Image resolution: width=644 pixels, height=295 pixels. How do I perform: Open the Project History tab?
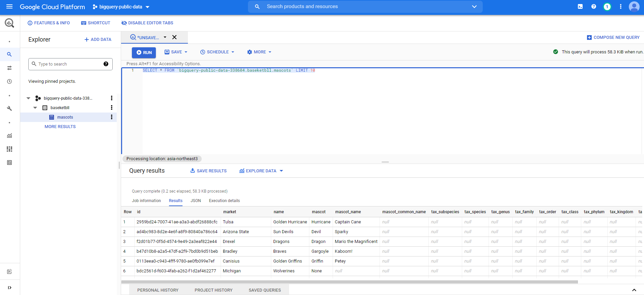click(214, 290)
